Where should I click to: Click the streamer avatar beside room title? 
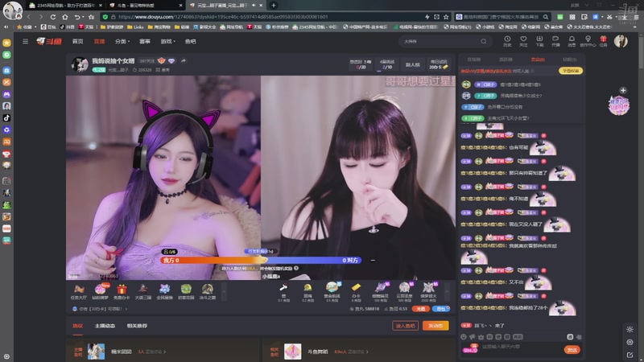[80, 64]
